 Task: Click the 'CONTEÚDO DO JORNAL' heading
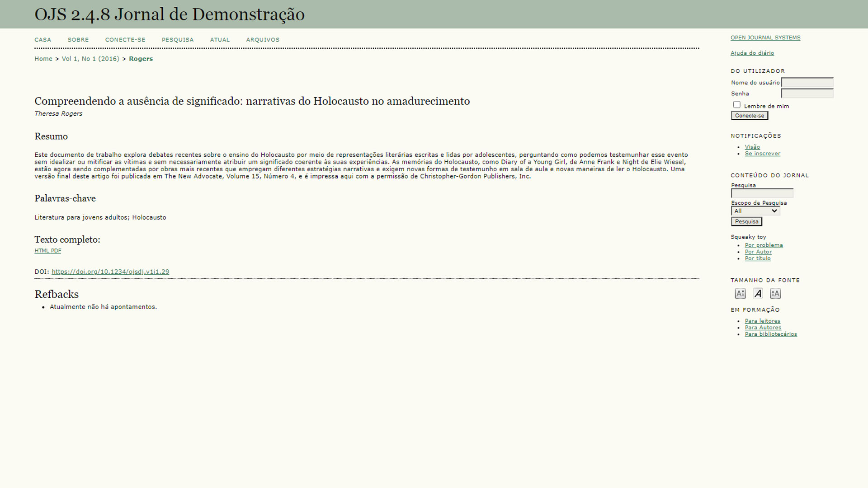coord(769,176)
